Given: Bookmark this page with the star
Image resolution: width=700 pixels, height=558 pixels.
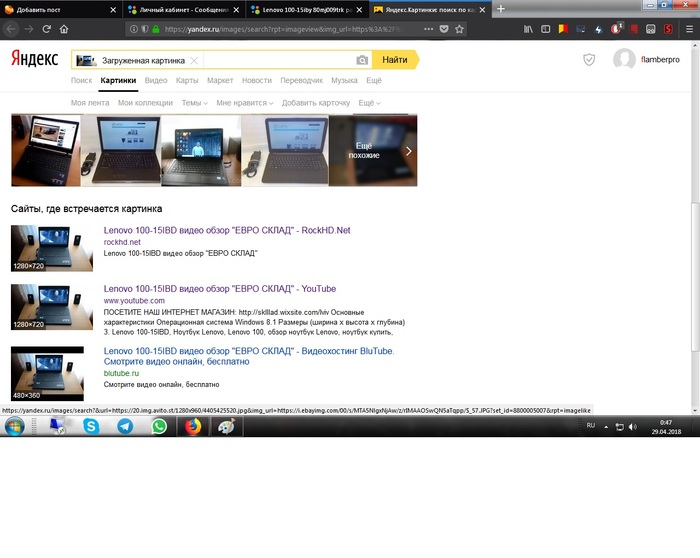Looking at the screenshot, I should (459, 29).
